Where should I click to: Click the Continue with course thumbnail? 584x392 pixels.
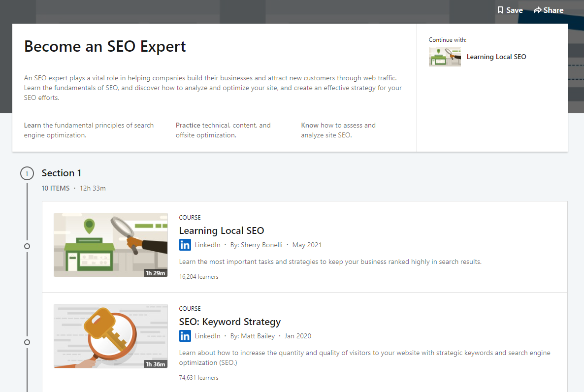point(445,57)
